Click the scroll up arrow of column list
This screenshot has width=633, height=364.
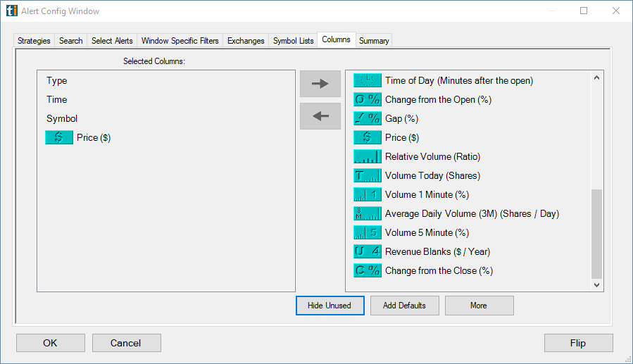pyautogui.click(x=596, y=77)
